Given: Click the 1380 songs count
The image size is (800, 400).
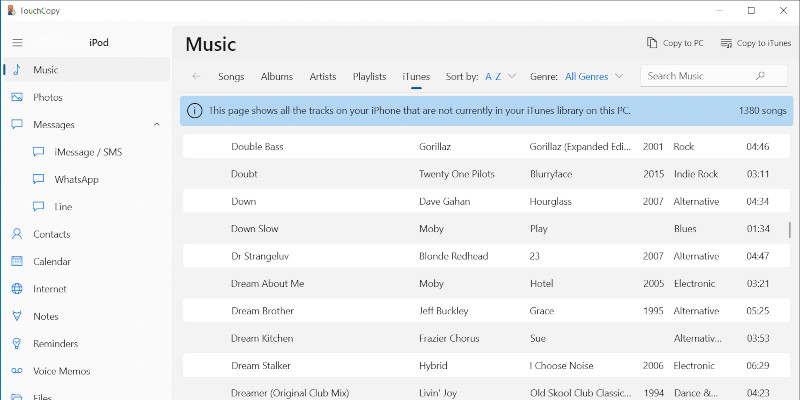Looking at the screenshot, I should (762, 111).
